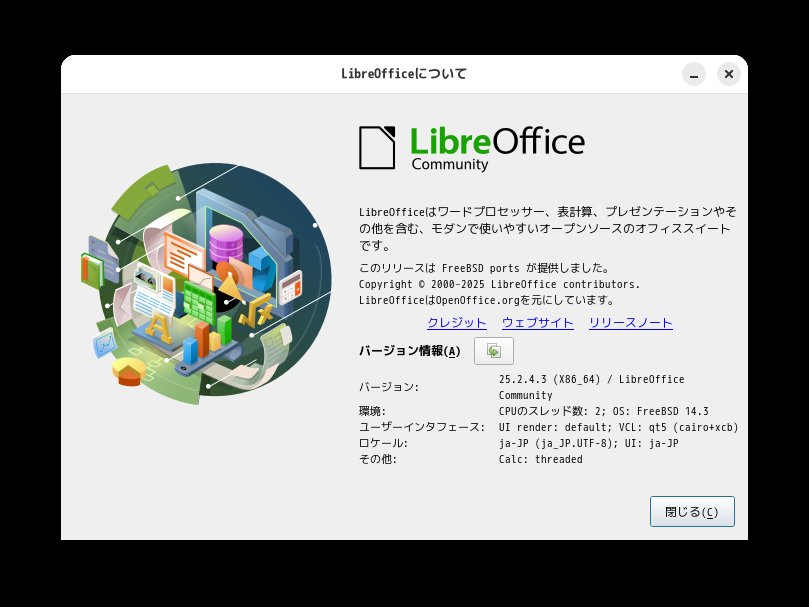
Task: Click the calculator icon in the illustration
Action: [x=290, y=287]
